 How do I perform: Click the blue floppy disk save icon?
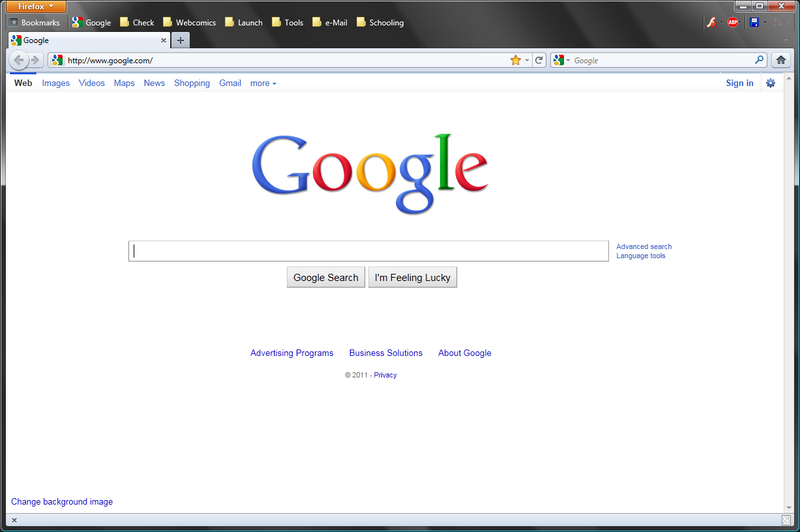click(755, 22)
